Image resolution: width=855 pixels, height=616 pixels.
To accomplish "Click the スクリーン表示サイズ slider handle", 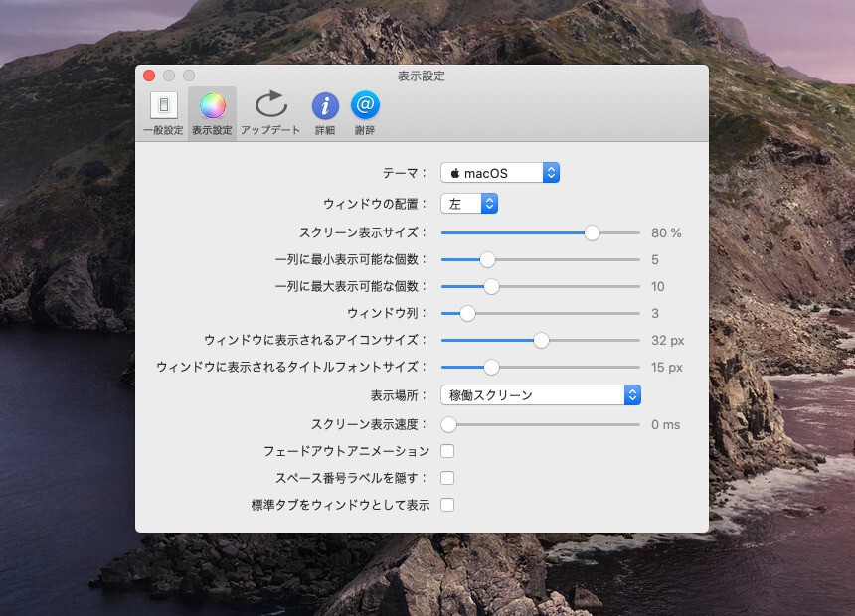I will pos(592,232).
